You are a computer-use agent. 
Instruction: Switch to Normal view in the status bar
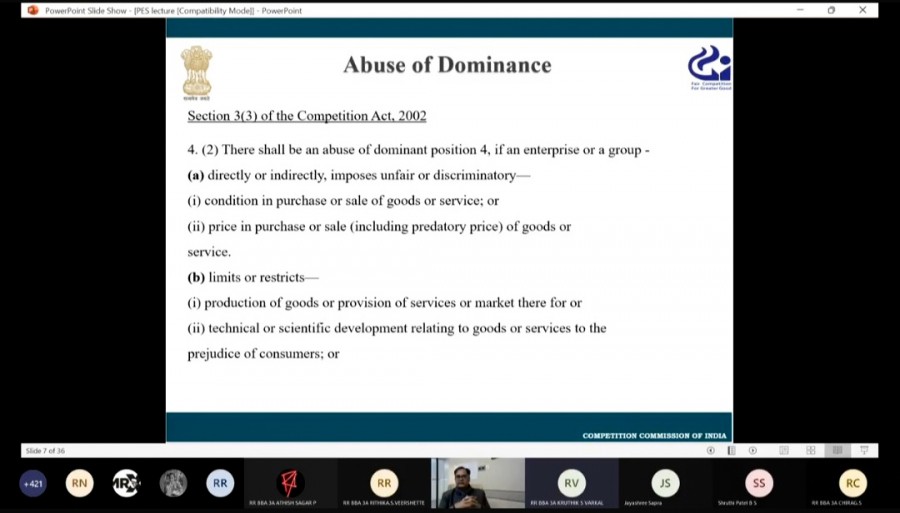(x=784, y=450)
